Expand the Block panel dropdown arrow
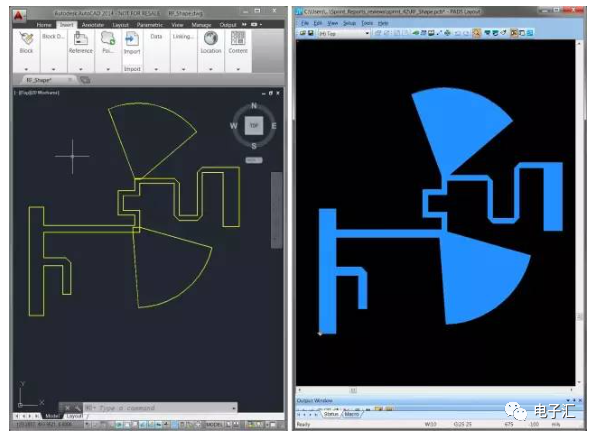The width and height of the screenshot is (594, 437). (x=26, y=69)
